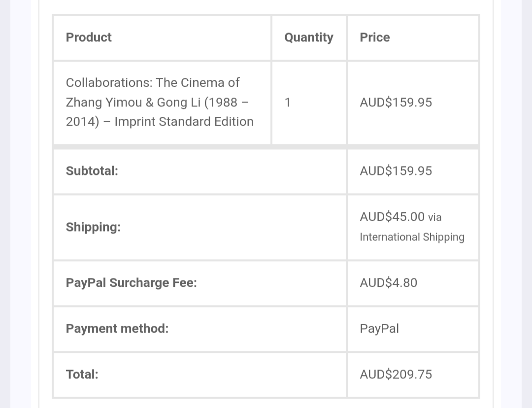The width and height of the screenshot is (532, 408).
Task: Select the 'Imprint Standard Edition' text
Action: [x=184, y=122]
